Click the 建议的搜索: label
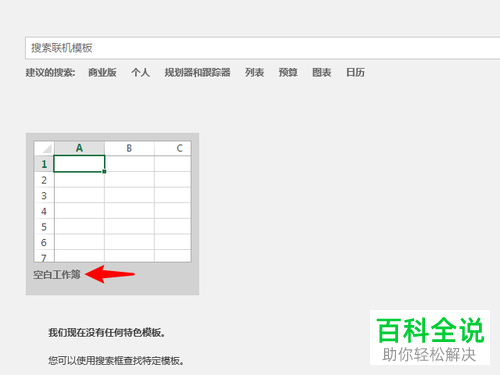500x375 pixels. coord(50,72)
